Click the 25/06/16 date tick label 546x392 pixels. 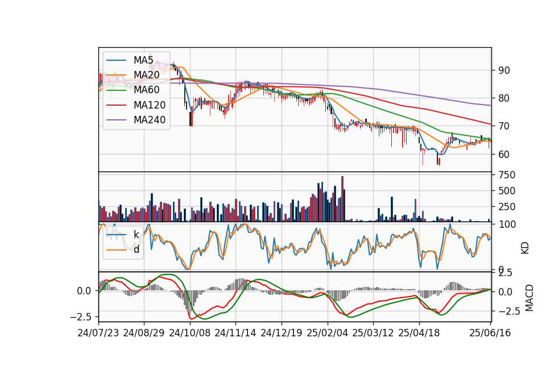[490, 333]
